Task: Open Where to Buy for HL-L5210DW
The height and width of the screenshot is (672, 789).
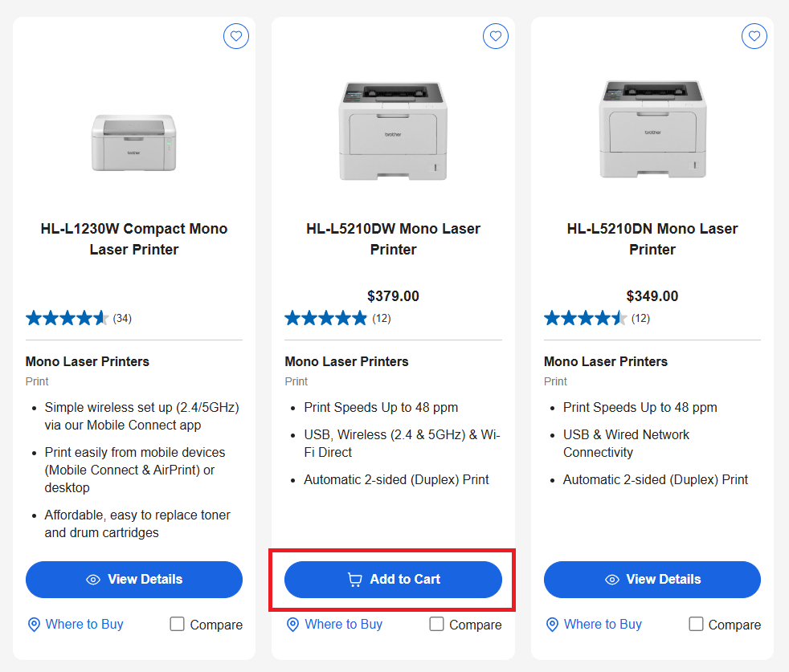Action: click(x=343, y=625)
